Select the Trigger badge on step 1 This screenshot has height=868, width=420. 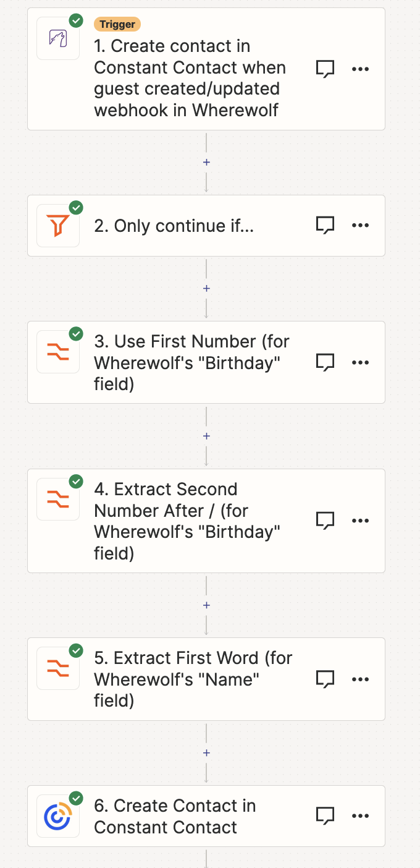coord(117,24)
